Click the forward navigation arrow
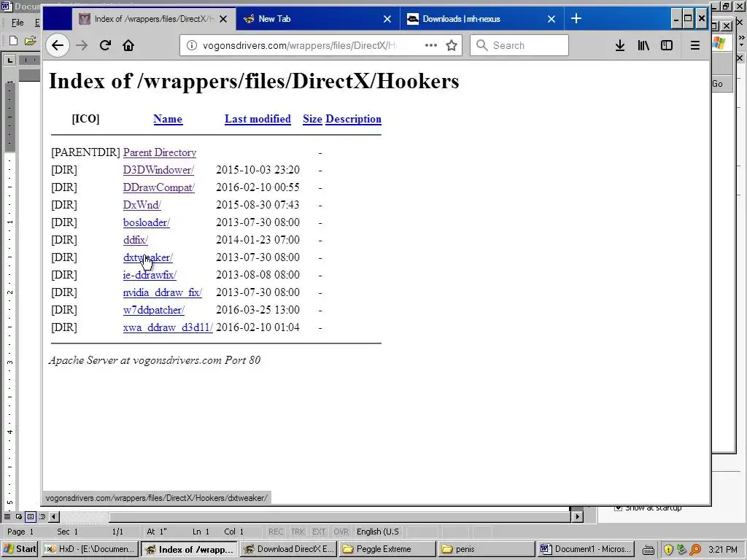 click(x=82, y=46)
